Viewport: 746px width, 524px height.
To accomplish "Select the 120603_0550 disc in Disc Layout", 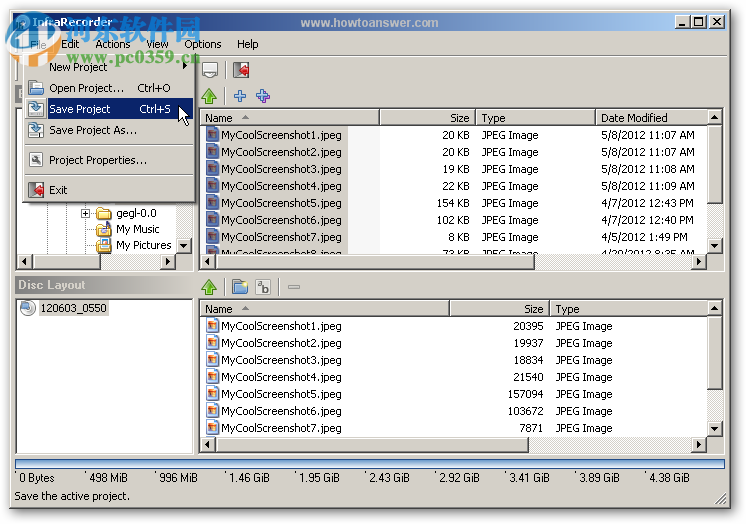I will (x=73, y=308).
